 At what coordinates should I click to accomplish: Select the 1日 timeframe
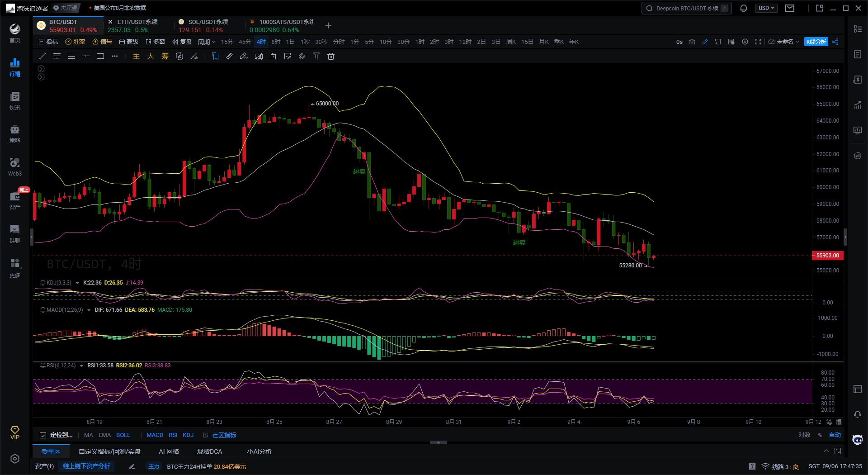coord(290,42)
